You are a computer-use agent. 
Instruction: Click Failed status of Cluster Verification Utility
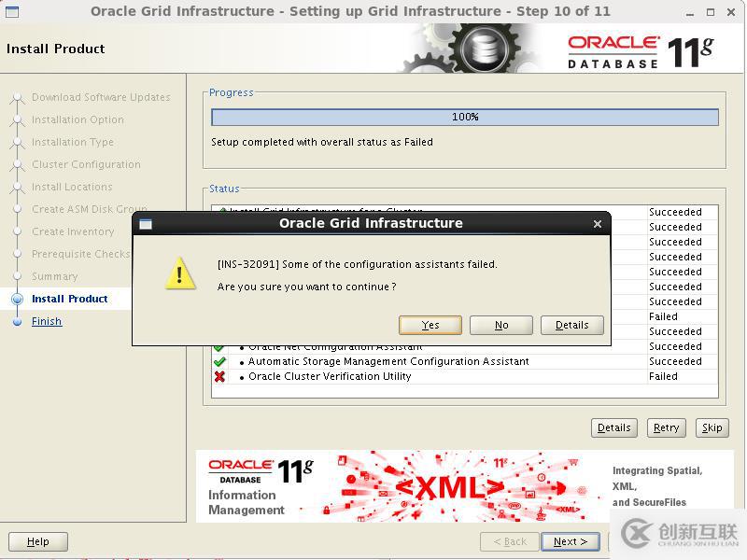(663, 377)
